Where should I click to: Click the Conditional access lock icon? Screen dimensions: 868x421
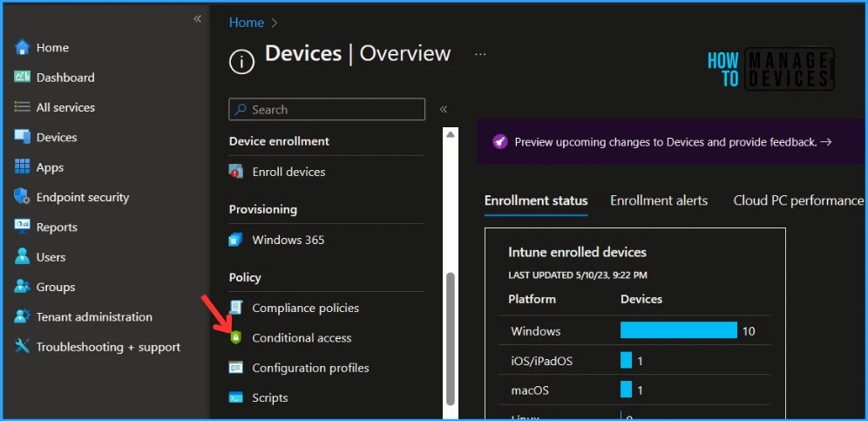point(236,338)
